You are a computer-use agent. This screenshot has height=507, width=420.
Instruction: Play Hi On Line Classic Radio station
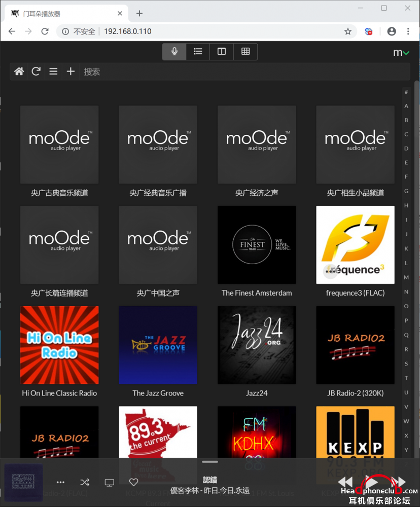(59, 345)
